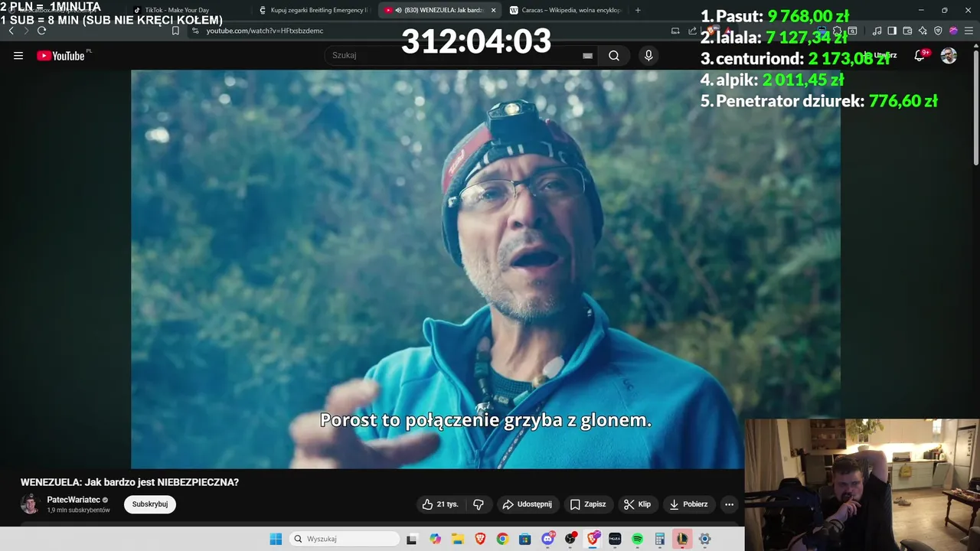Reload the current page
Screen dimensions: 980x551
point(41,31)
